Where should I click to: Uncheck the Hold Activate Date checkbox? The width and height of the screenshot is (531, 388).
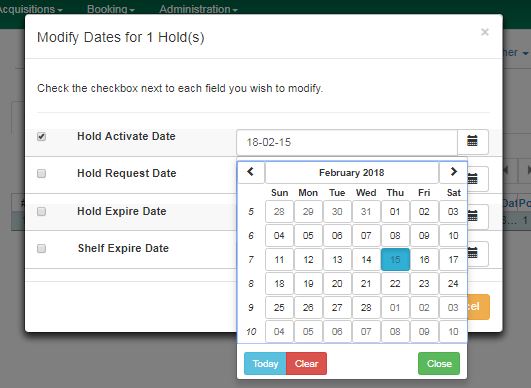[41, 136]
